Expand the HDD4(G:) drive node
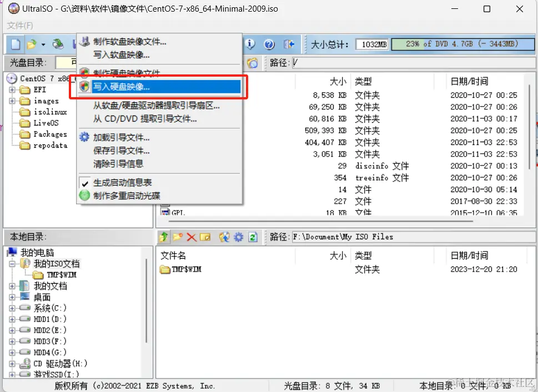The image size is (538, 392). coord(12,353)
